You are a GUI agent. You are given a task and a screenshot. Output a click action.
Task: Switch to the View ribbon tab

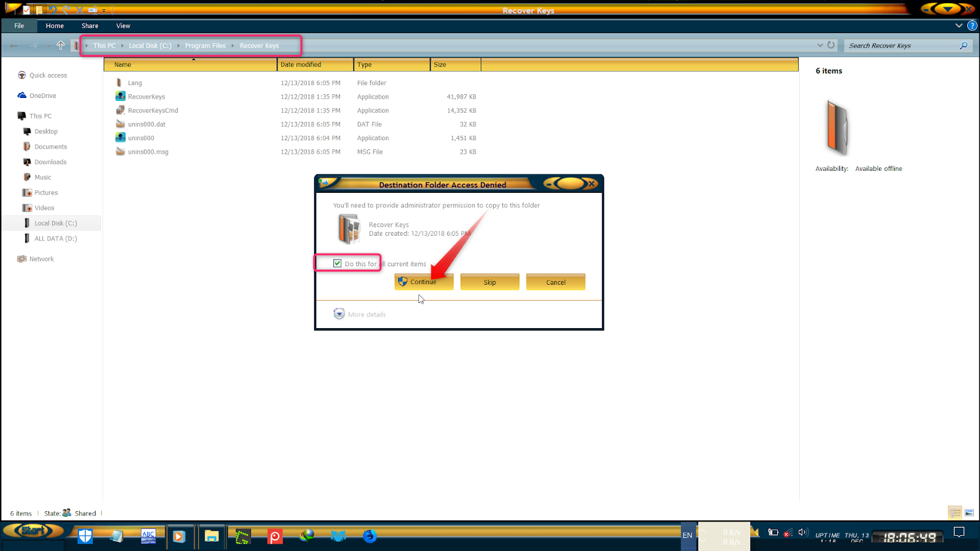[x=123, y=26]
